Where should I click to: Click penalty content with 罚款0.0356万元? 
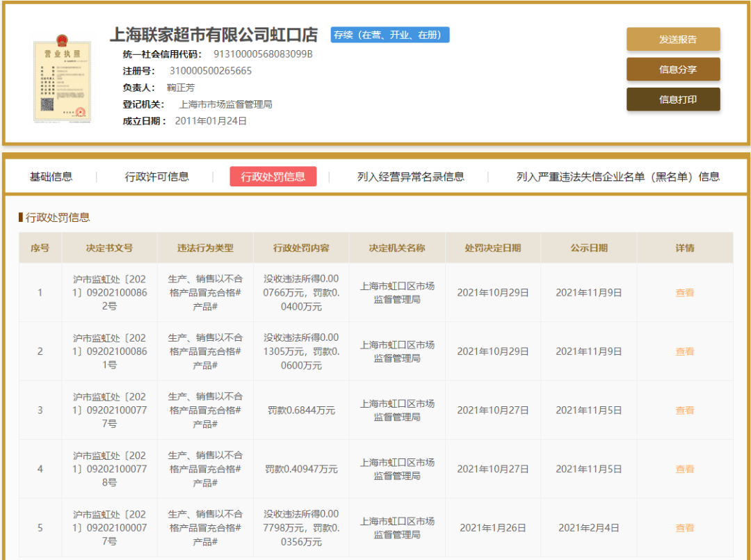click(301, 528)
